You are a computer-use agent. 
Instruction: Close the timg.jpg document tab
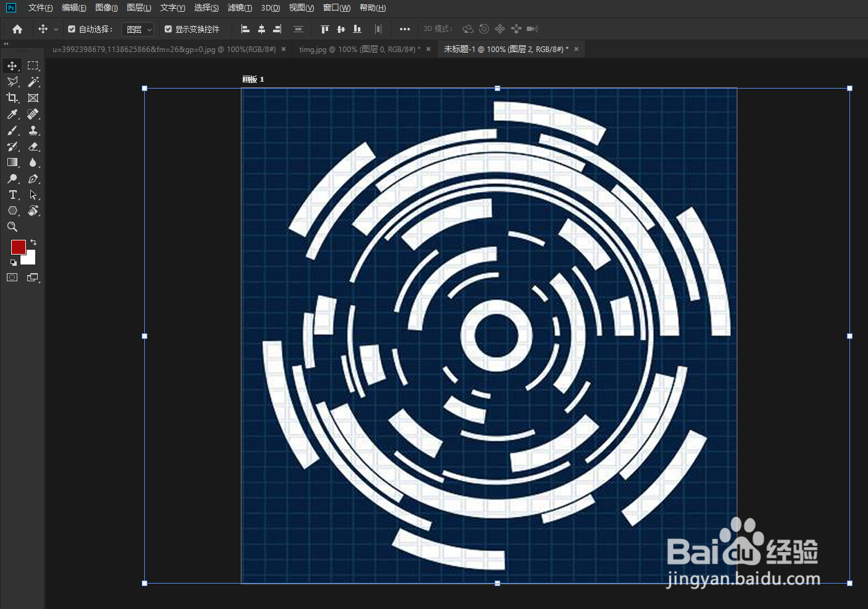coord(428,50)
